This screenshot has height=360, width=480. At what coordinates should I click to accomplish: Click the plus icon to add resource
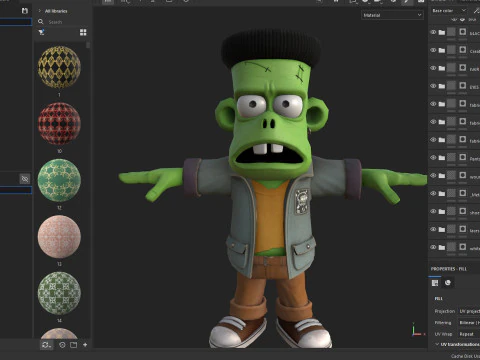click(85, 345)
